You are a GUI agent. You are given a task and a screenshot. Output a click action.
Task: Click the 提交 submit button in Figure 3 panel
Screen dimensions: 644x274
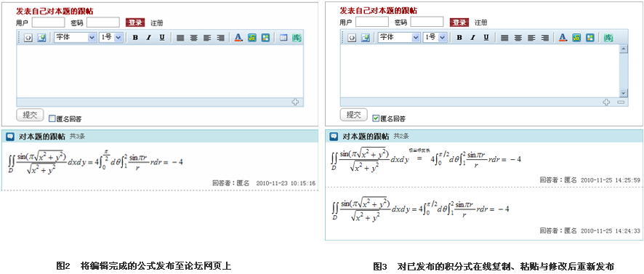coord(354,115)
